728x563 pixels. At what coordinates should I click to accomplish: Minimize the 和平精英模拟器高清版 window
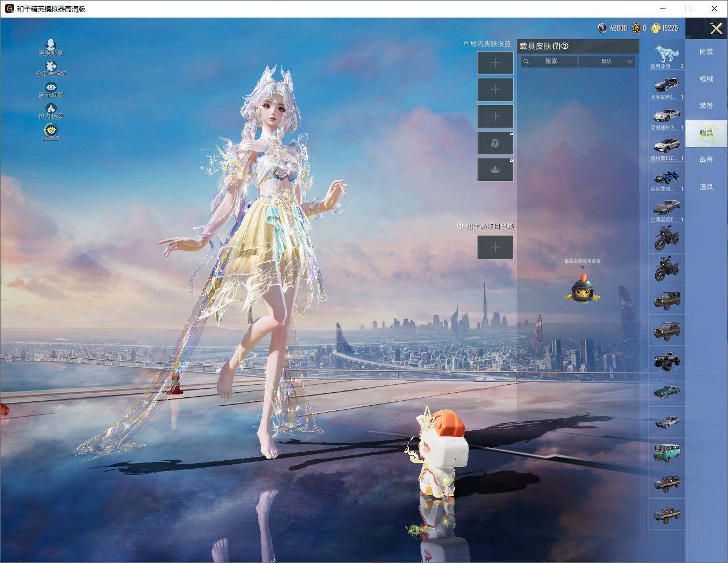pos(663,9)
